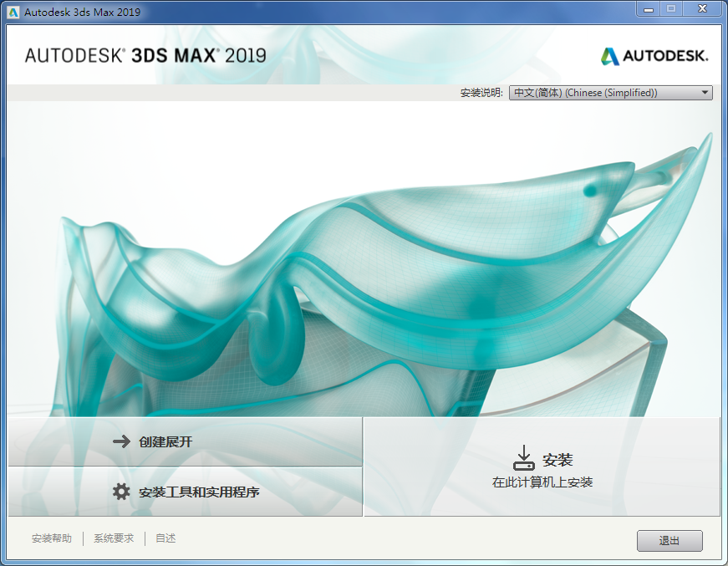
Task: Close the Autodesk 3ds Max 2019 window
Action: pyautogui.click(x=702, y=9)
